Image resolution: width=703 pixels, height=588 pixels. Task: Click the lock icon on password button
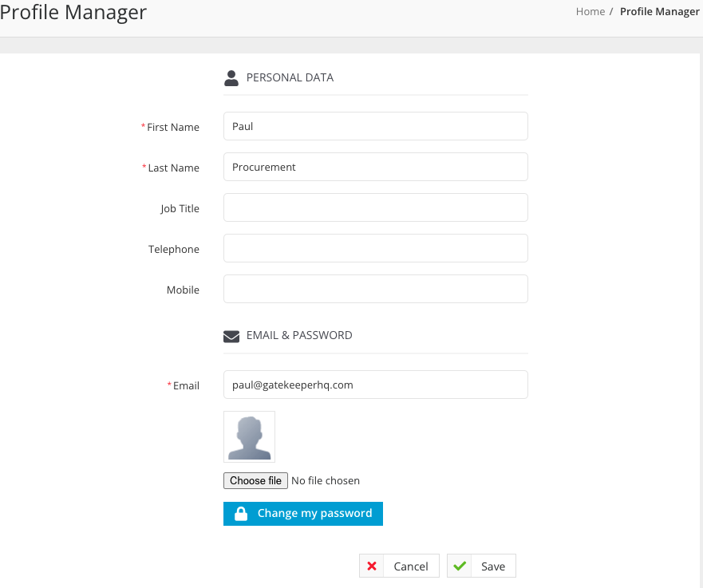click(241, 514)
